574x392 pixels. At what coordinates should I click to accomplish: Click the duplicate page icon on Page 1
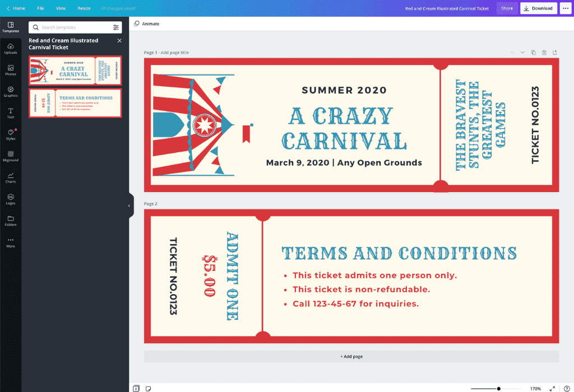click(533, 53)
